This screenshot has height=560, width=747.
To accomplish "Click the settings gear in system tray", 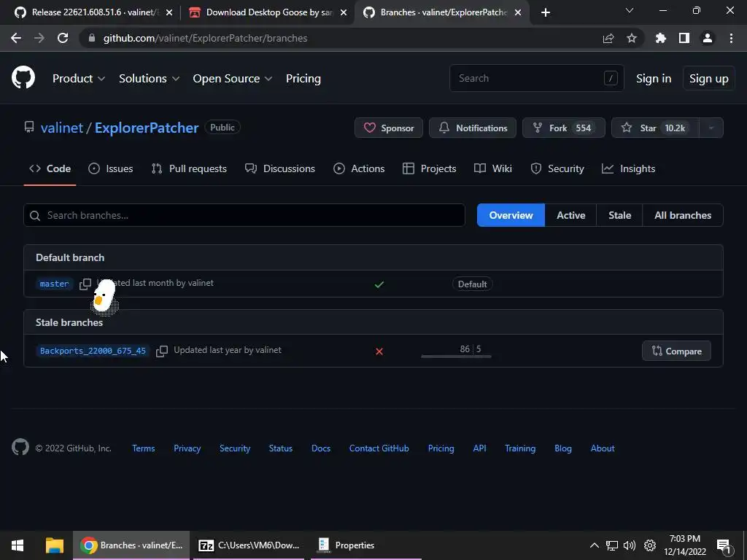I will click(x=650, y=545).
